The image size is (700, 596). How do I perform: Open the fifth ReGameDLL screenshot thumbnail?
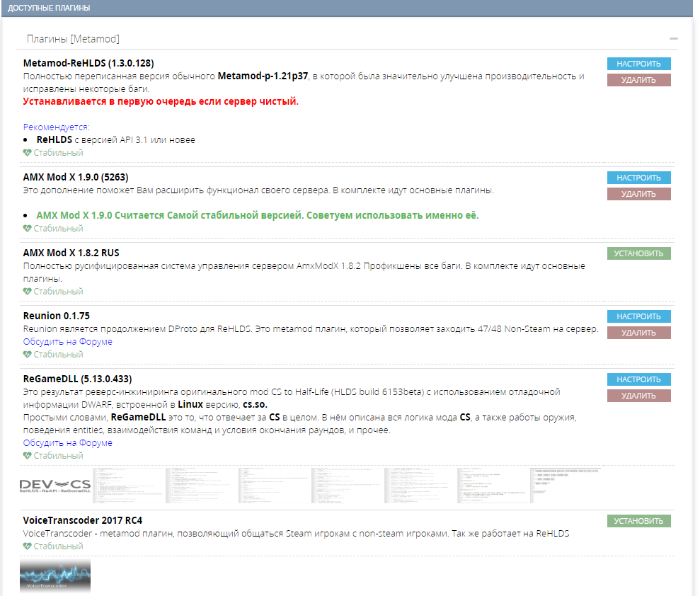(x=346, y=486)
